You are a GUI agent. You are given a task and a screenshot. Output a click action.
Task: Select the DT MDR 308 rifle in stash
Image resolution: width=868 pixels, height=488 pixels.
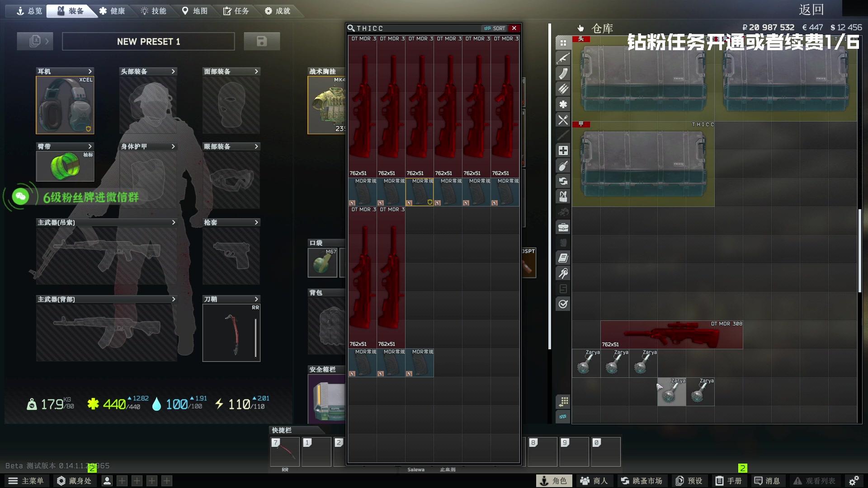671,335
